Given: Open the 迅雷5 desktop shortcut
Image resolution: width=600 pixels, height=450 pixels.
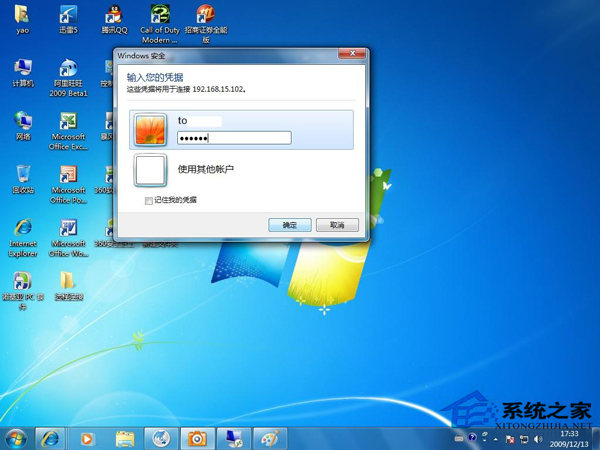Looking at the screenshot, I should pos(68,19).
